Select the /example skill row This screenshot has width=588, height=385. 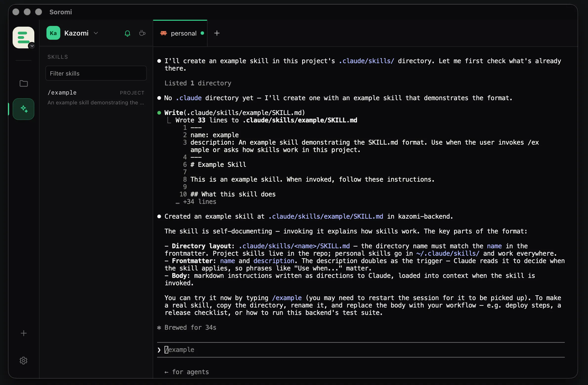tap(96, 97)
